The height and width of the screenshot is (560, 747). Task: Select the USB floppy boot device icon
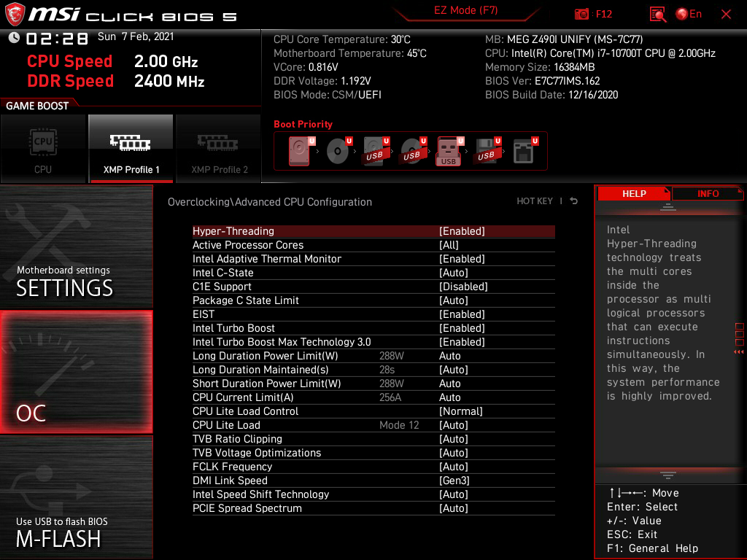(x=485, y=152)
